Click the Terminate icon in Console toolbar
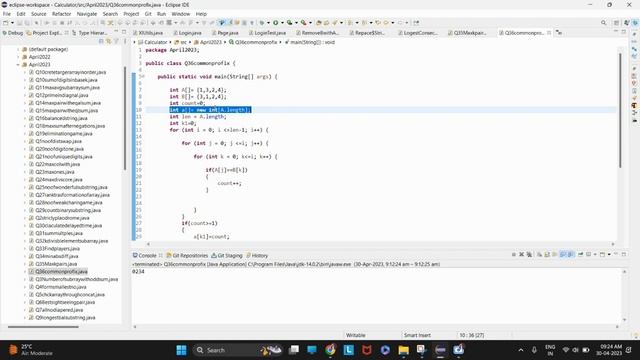This screenshot has height=360, width=640. tap(514, 254)
